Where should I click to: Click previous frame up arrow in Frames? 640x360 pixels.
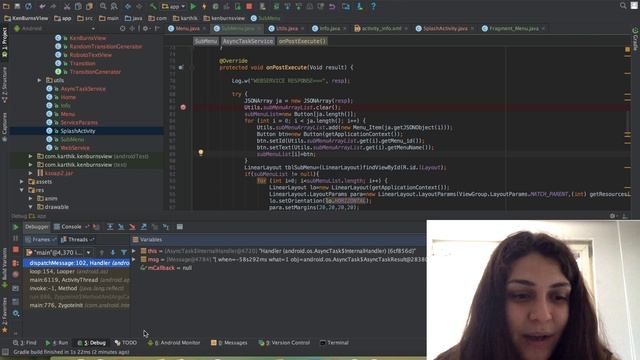point(102,253)
